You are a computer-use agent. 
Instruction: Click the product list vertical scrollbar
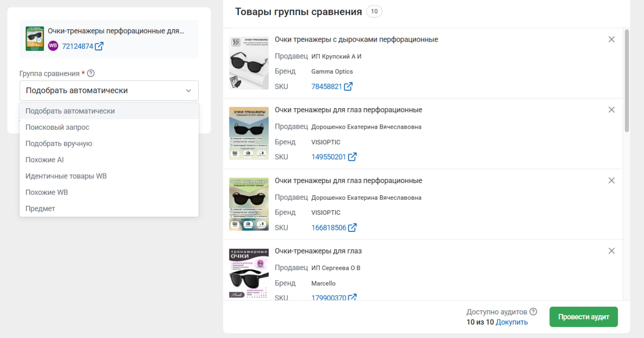coord(626,80)
